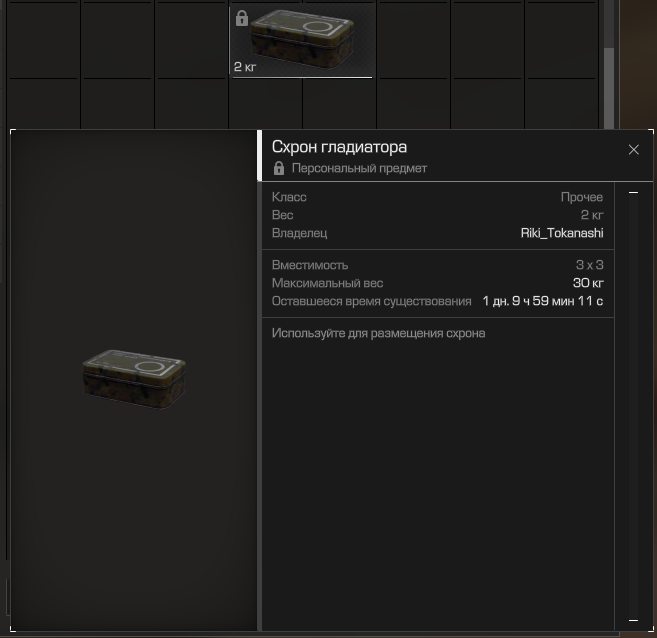Screen dimensions: 657x638
Task: Click the remaining lifetime timer value
Action: coord(543,301)
